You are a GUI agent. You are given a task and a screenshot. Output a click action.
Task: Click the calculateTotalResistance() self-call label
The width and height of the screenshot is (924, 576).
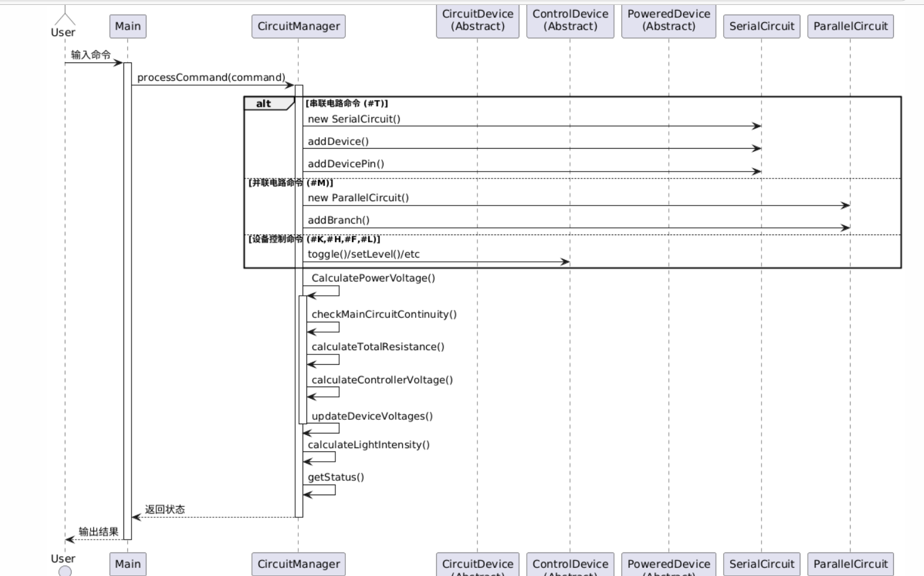[378, 347]
